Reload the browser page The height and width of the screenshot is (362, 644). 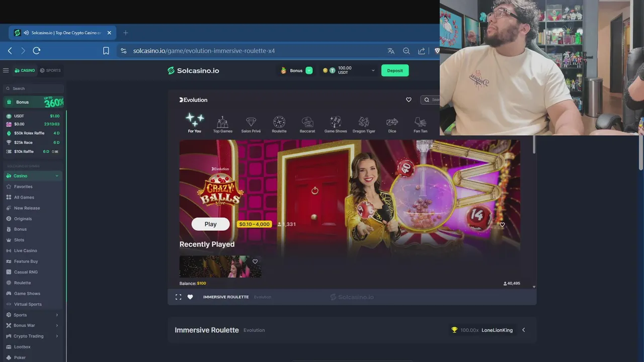36,51
